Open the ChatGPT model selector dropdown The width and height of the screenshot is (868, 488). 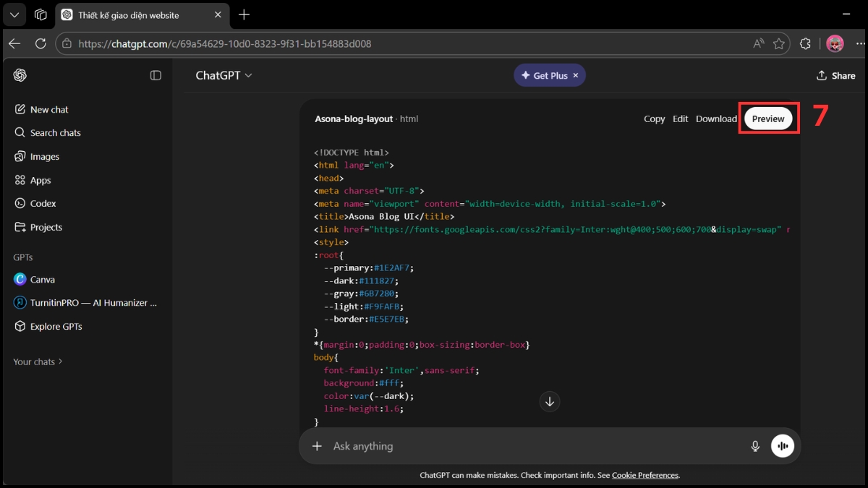[x=224, y=75]
